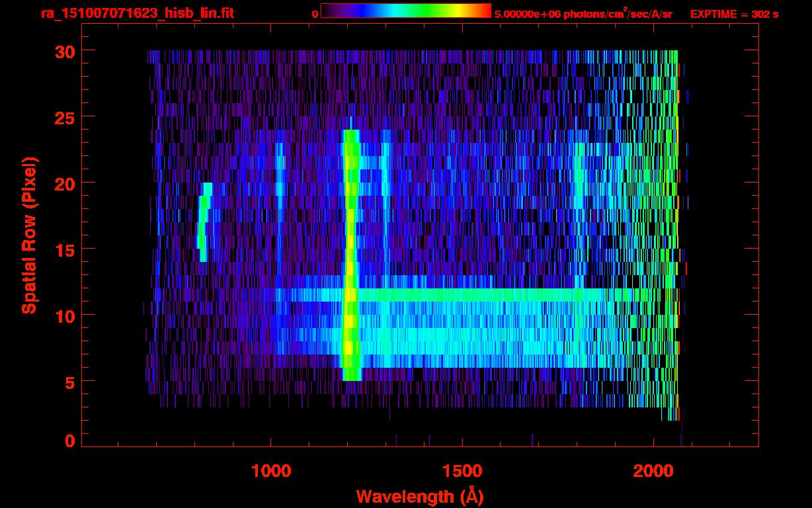Click the 1500 wavelength tick label
Image resolution: width=812 pixels, height=508 pixels.
(x=462, y=471)
